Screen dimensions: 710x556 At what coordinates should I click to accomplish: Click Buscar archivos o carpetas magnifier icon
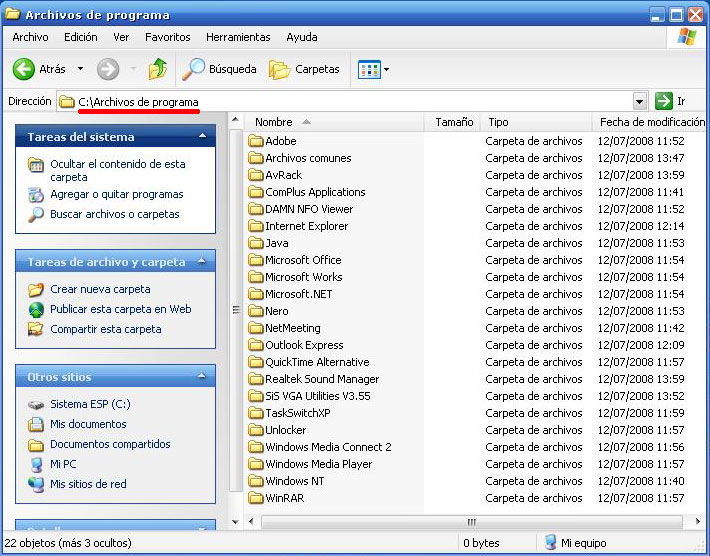point(36,215)
